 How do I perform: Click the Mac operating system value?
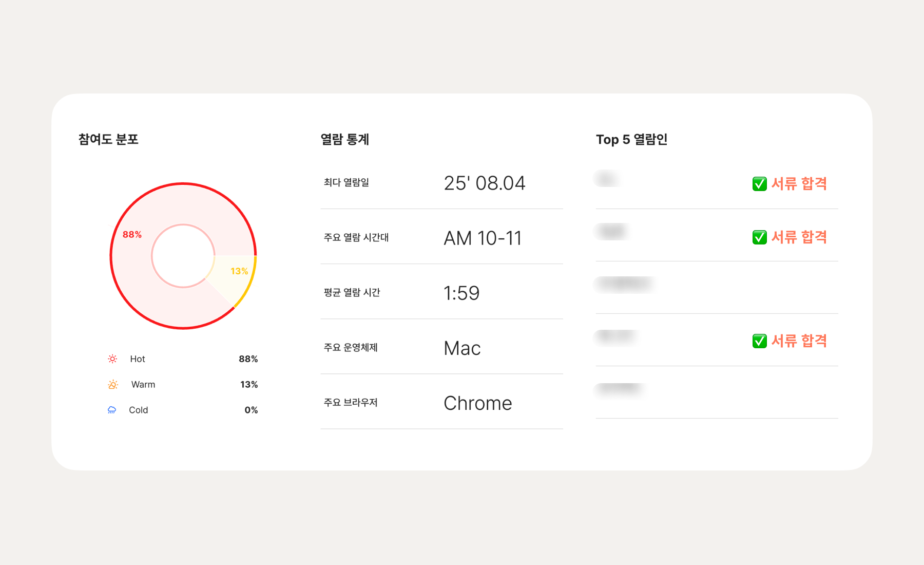pos(462,348)
